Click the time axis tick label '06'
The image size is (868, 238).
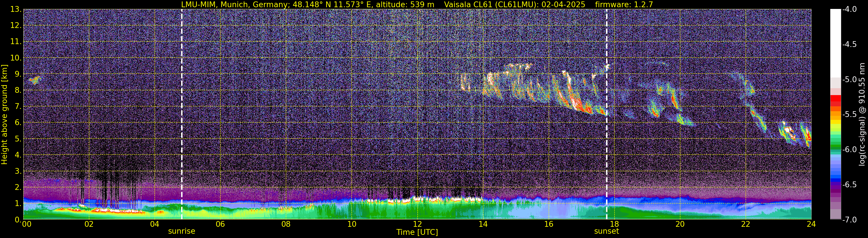[x=220, y=224]
